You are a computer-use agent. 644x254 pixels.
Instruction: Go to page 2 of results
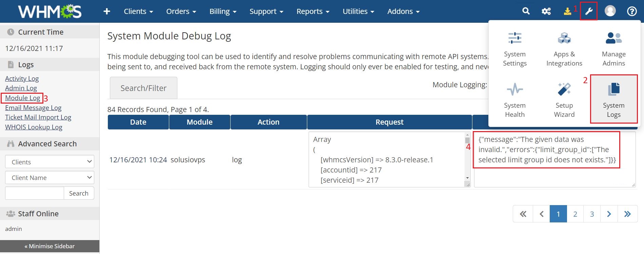click(x=575, y=214)
